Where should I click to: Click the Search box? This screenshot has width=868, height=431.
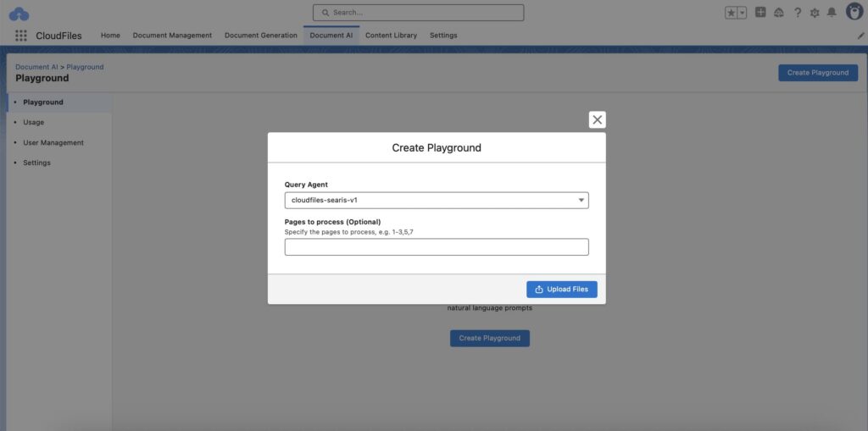pyautogui.click(x=418, y=13)
